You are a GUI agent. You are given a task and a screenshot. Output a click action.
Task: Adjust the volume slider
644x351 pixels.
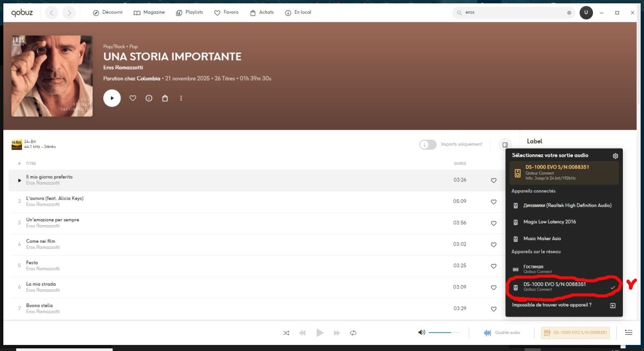click(x=444, y=333)
